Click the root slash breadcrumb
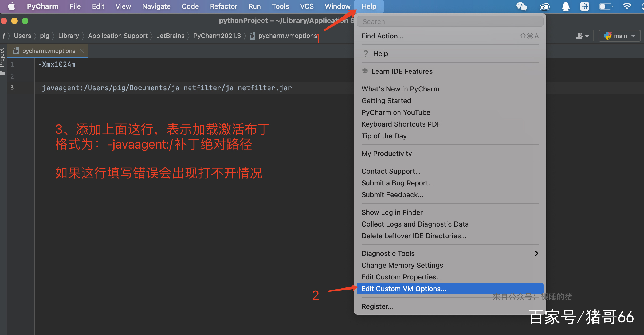Viewport: 644px width, 335px height. 4,36
